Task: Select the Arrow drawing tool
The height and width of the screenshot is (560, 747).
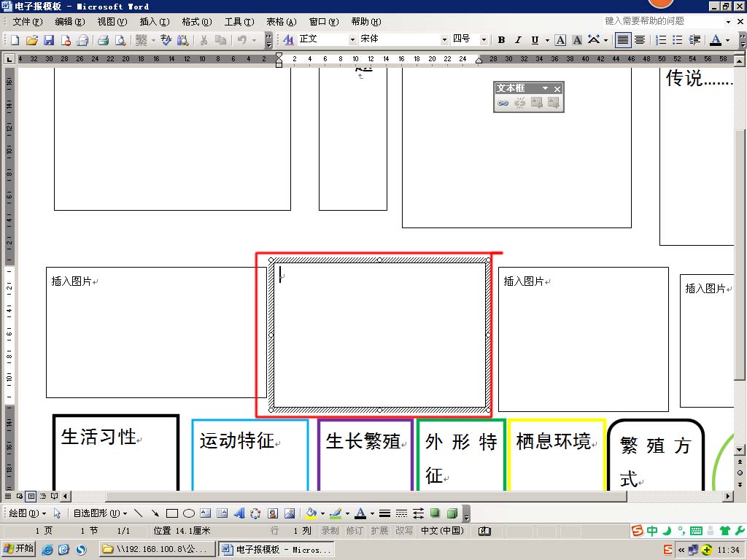Action: click(x=155, y=513)
